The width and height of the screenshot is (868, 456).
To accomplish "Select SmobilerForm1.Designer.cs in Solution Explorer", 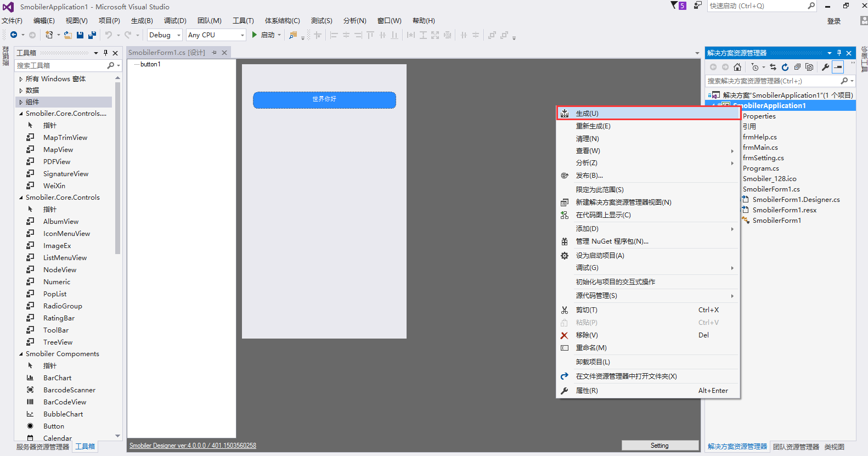I will click(796, 200).
